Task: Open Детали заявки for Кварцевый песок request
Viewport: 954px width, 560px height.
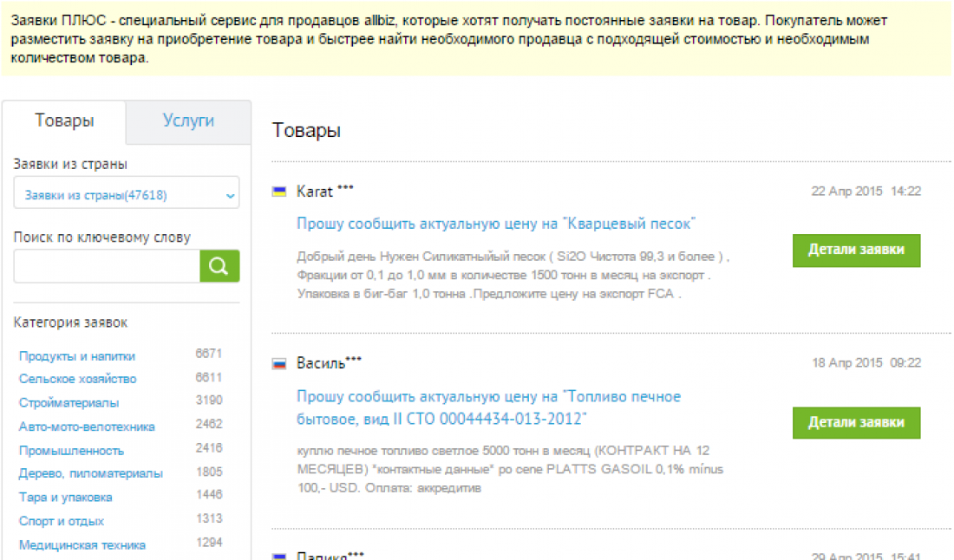Action: [856, 250]
